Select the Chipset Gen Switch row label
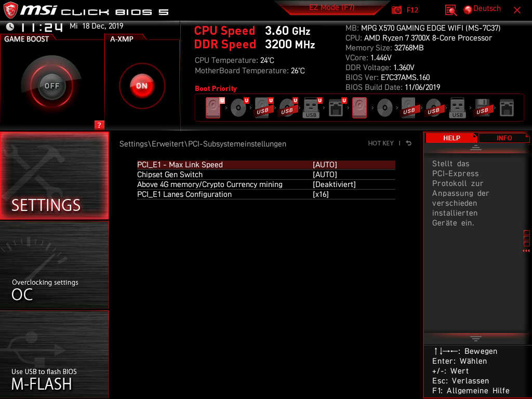The height and width of the screenshot is (399, 532). [x=170, y=175]
